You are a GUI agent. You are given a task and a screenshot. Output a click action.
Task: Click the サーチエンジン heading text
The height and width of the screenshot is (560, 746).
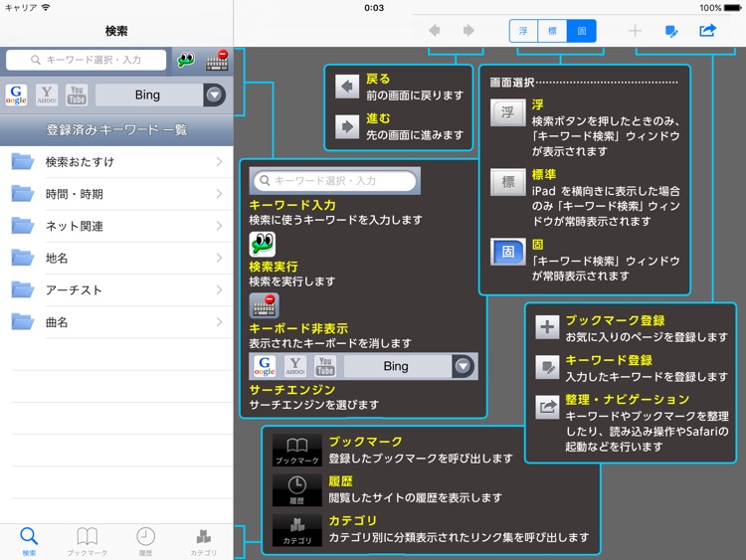click(292, 390)
